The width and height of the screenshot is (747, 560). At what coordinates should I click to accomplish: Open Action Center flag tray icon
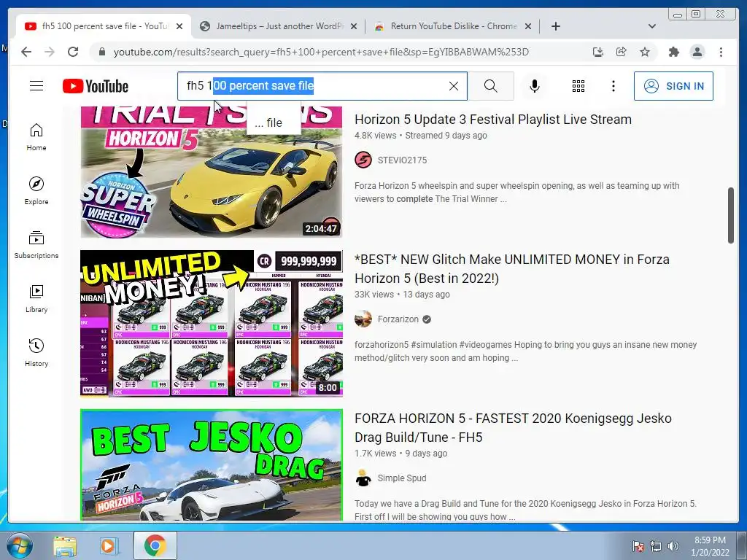click(x=638, y=546)
